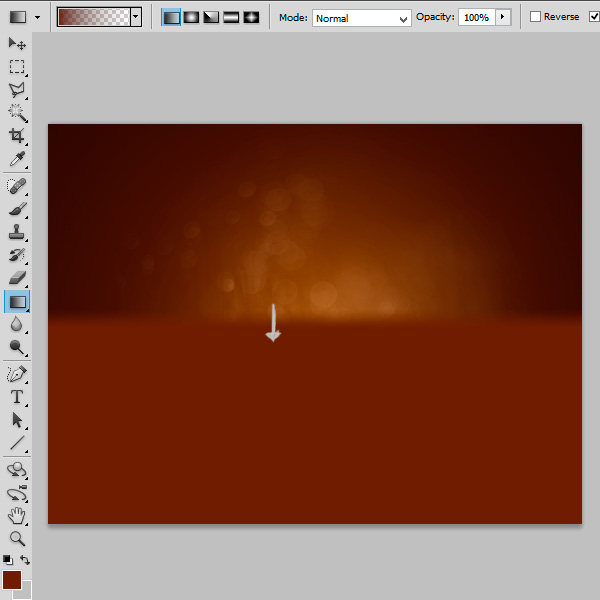Select the Blur tool

(17, 324)
